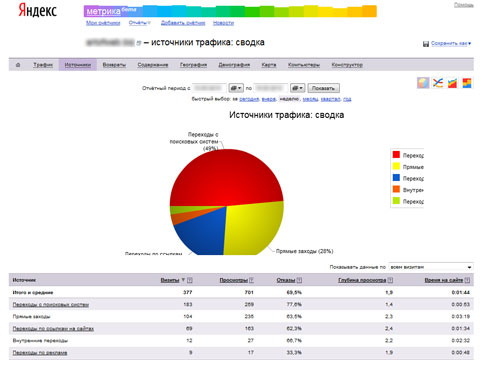The width and height of the screenshot is (483, 370).
Task: Open the Отчёты dropdown menu
Action: tap(140, 23)
